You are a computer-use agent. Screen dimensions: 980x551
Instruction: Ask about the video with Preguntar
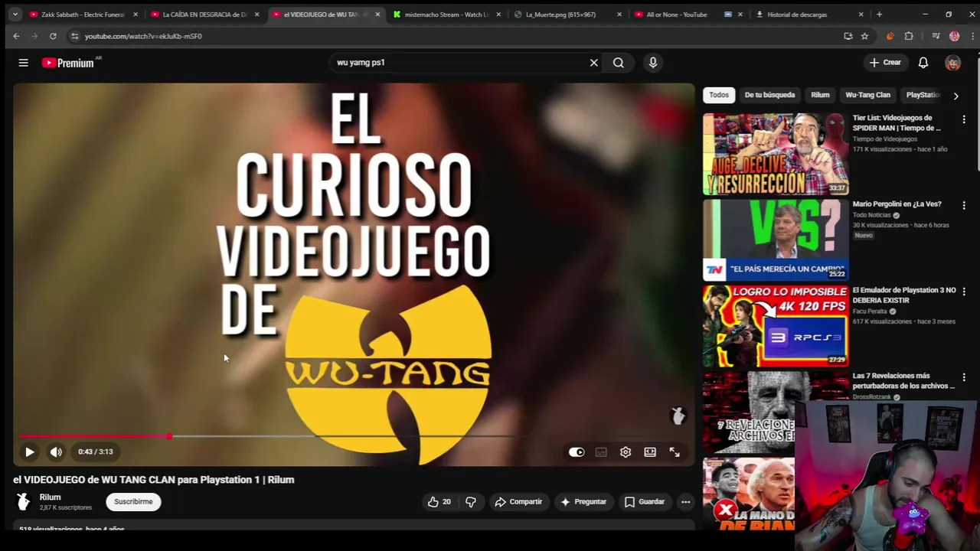[583, 502]
